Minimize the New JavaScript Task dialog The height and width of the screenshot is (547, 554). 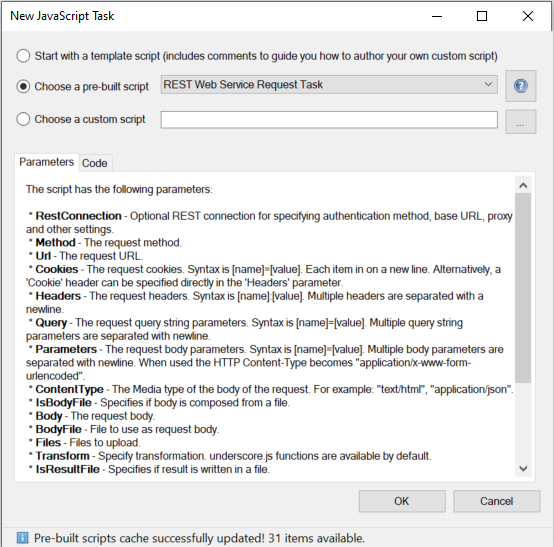point(437,16)
